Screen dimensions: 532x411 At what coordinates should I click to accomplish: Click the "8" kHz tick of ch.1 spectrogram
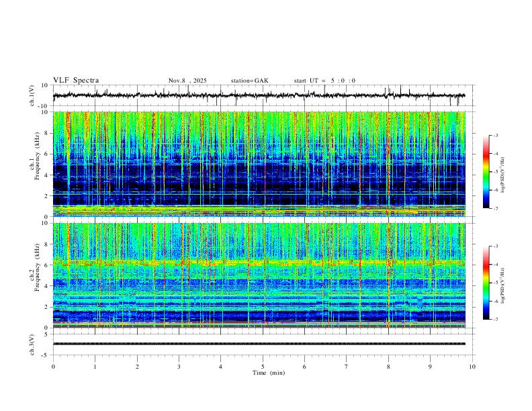(46, 133)
